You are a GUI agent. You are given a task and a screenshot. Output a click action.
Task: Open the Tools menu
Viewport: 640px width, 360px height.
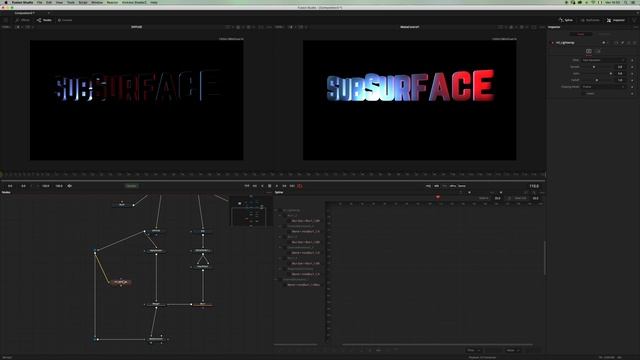(71, 2)
